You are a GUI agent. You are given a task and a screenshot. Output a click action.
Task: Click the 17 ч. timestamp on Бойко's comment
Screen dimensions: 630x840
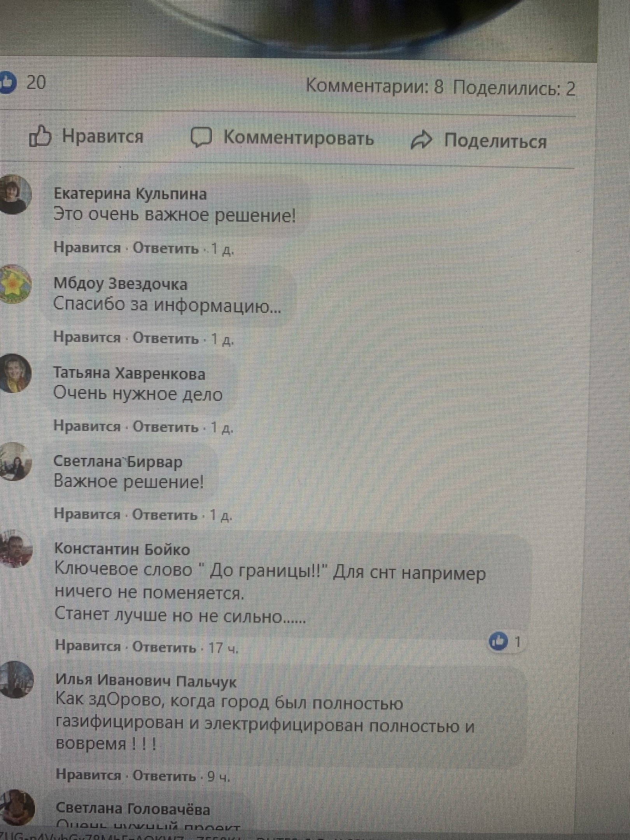click(223, 647)
